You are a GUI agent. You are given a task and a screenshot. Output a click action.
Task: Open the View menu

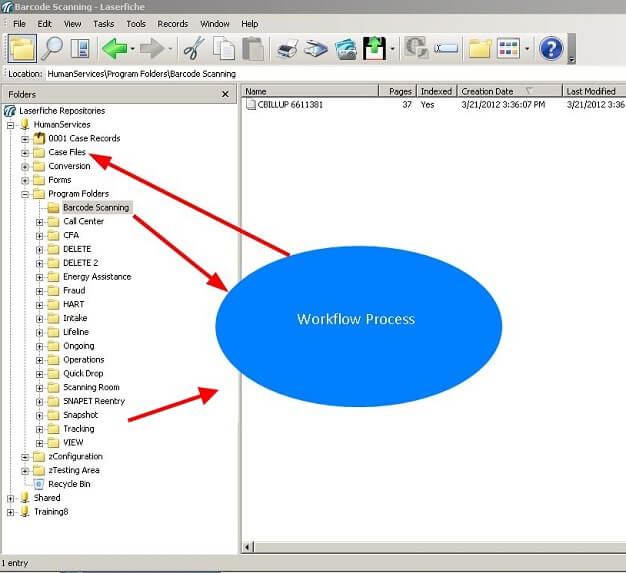72,24
